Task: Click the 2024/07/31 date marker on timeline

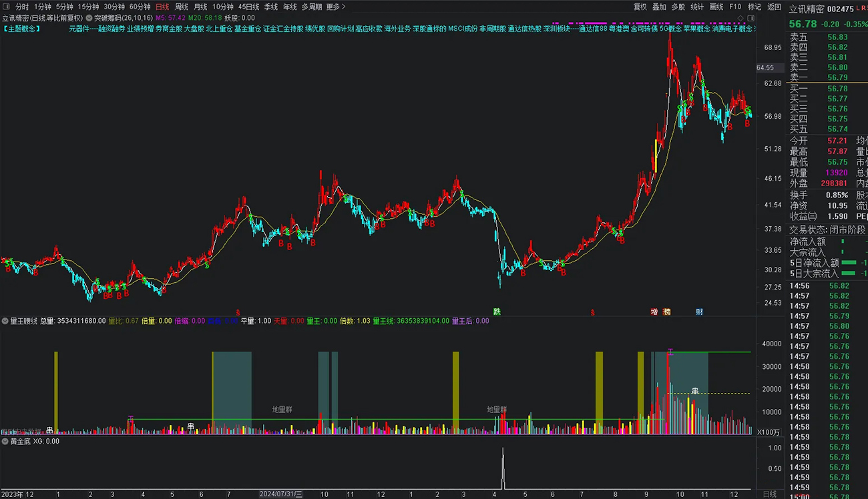Action: coord(281,494)
